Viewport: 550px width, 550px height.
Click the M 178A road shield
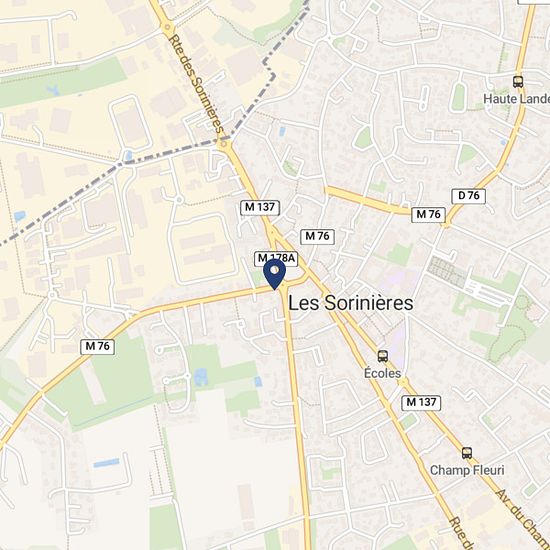pos(276,259)
